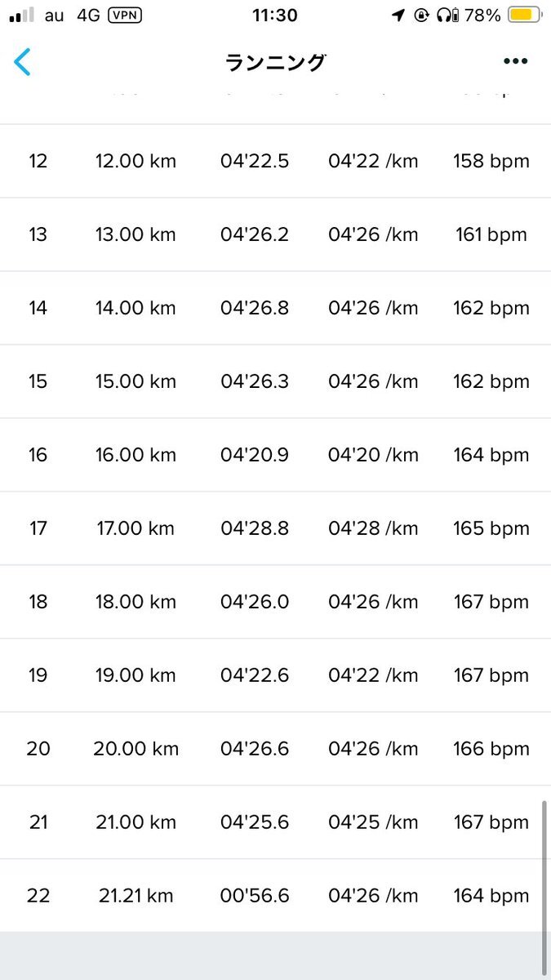Tap the headphones status icon
This screenshot has width=551, height=980.
[447, 16]
